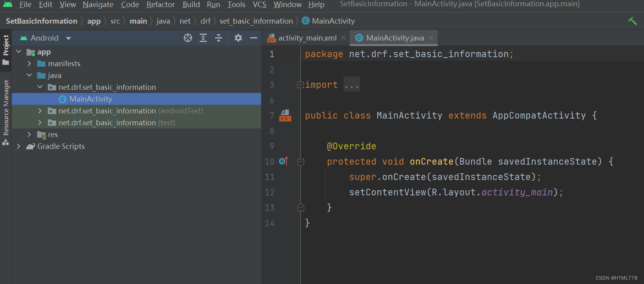Viewport: 644px width, 284px height.
Task: Click SetBasicInformation breadcrumb
Action: (41, 21)
